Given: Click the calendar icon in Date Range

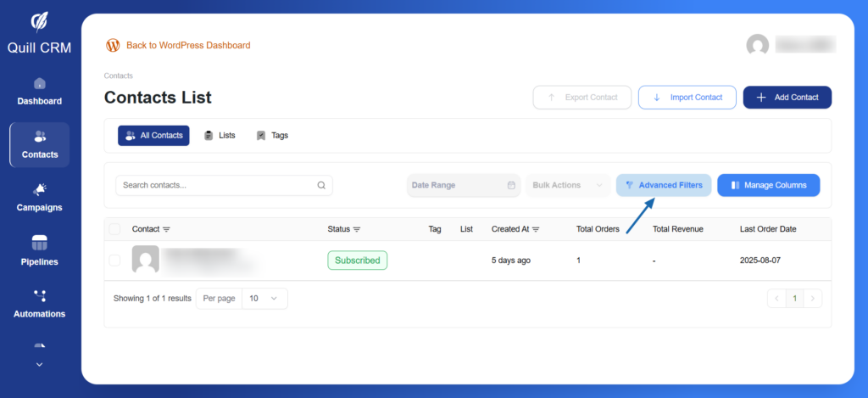Looking at the screenshot, I should tap(511, 185).
